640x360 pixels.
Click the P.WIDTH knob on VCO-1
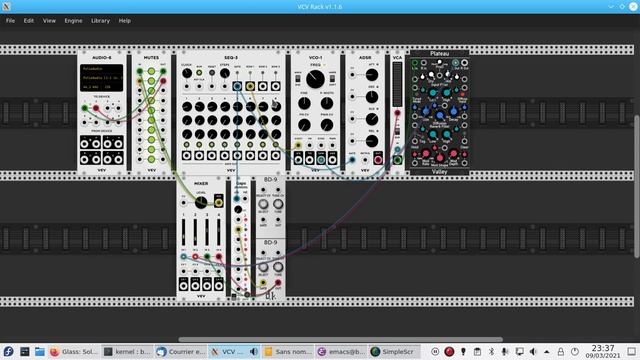327,104
